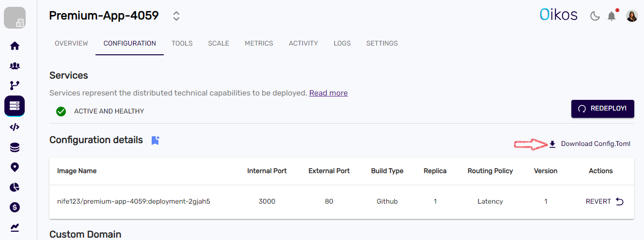Image resolution: width=644 pixels, height=240 pixels.
Task: Click the location pin sidebar icon
Action: tap(15, 167)
